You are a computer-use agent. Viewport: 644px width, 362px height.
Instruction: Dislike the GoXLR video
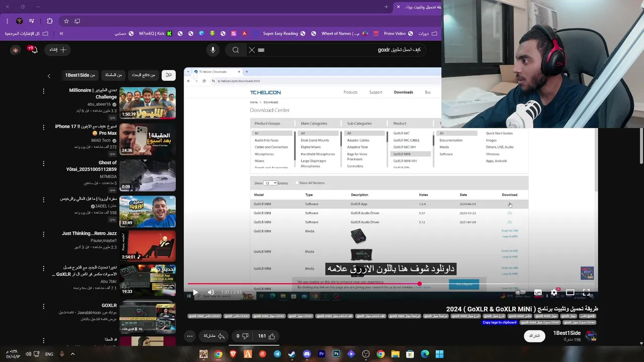point(243,336)
